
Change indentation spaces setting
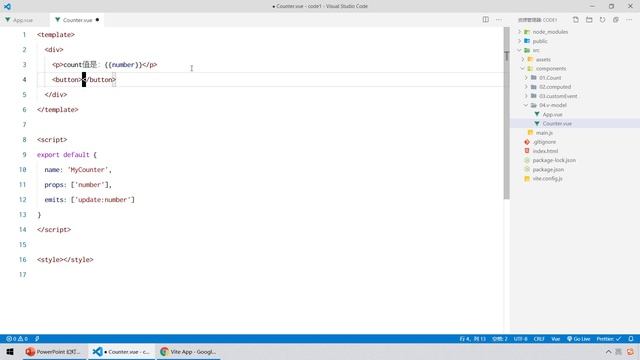tap(500, 339)
